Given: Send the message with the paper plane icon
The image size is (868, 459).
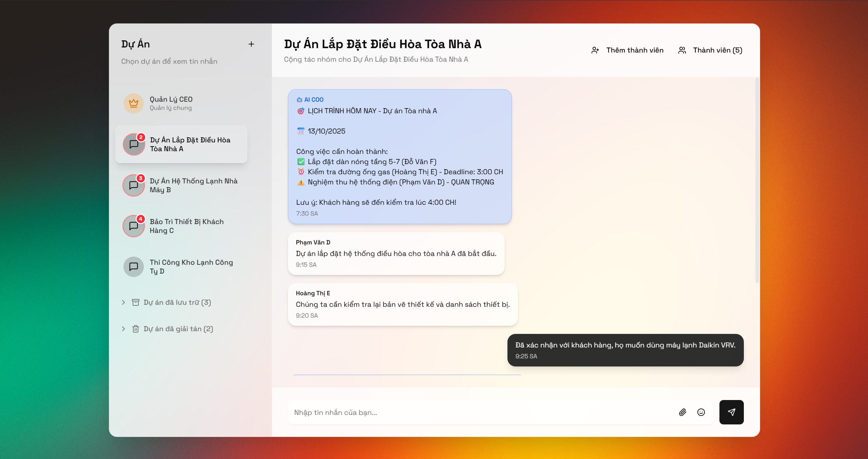Looking at the screenshot, I should pyautogui.click(x=731, y=412).
